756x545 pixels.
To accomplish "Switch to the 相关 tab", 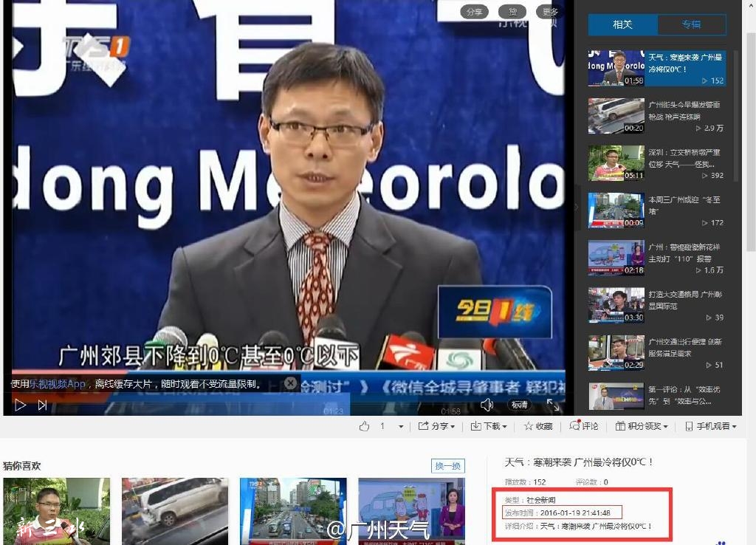I will tap(622, 24).
